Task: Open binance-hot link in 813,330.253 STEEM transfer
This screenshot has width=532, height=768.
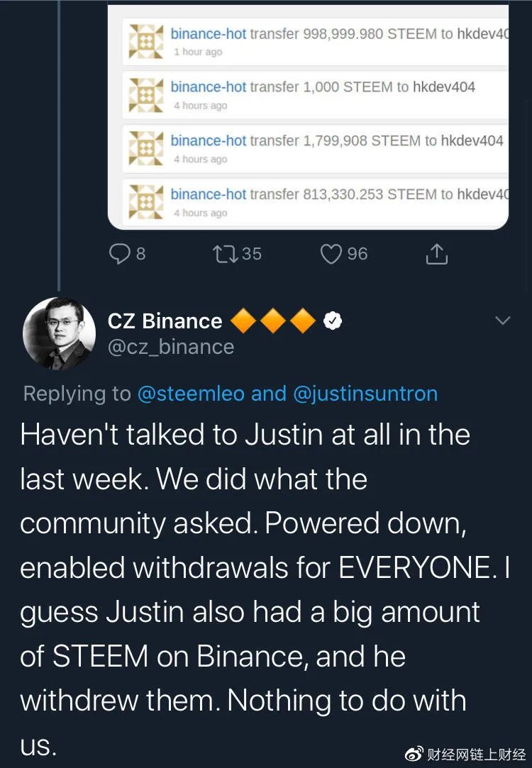Action: click(x=209, y=194)
